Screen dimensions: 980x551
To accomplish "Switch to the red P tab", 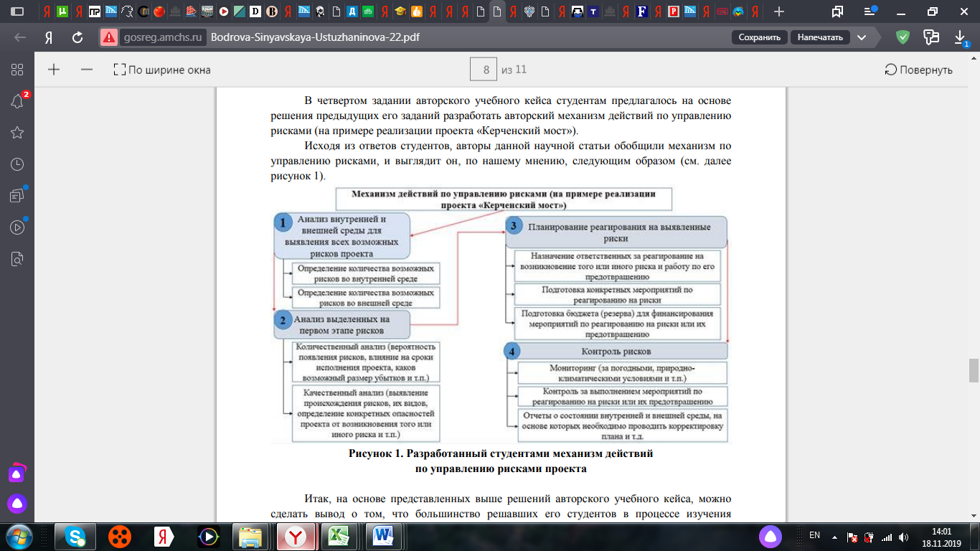I will (x=674, y=11).
